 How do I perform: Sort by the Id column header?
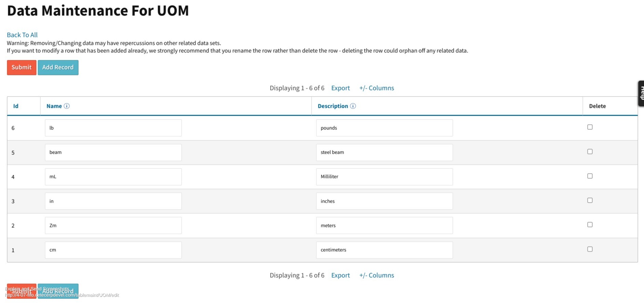pyautogui.click(x=16, y=106)
